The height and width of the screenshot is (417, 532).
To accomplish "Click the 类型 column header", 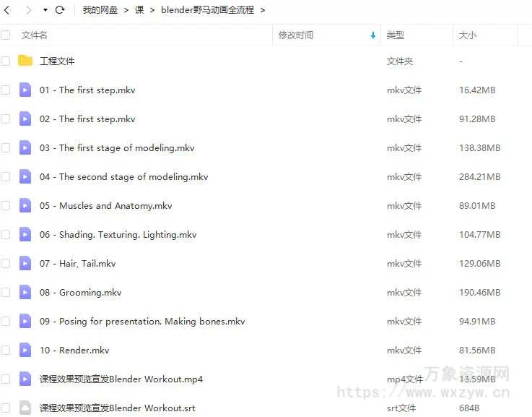I will click(395, 35).
